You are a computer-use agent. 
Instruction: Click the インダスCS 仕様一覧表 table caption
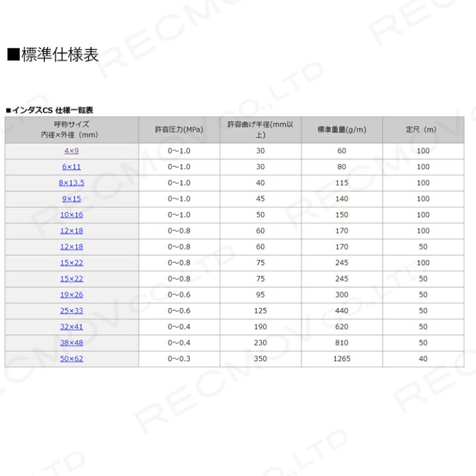pyautogui.click(x=50, y=110)
